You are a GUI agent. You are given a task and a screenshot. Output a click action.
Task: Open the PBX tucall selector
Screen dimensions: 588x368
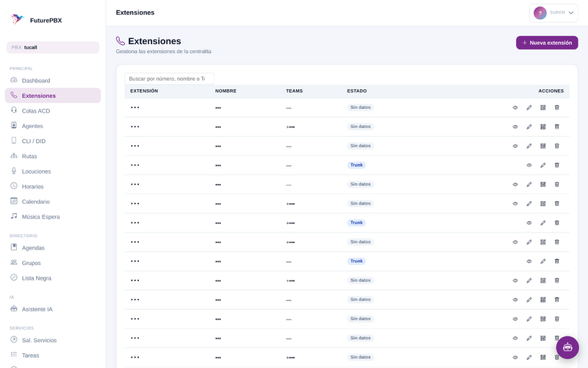point(53,47)
